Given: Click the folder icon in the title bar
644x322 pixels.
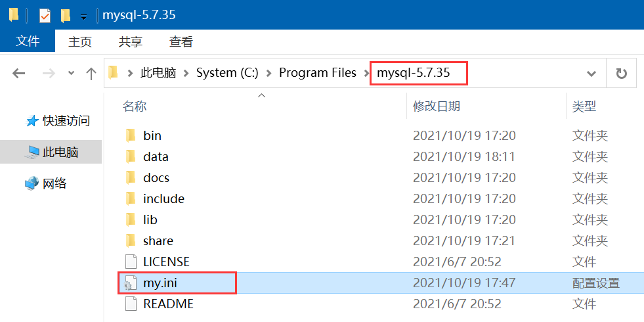Looking at the screenshot, I should (x=14, y=15).
